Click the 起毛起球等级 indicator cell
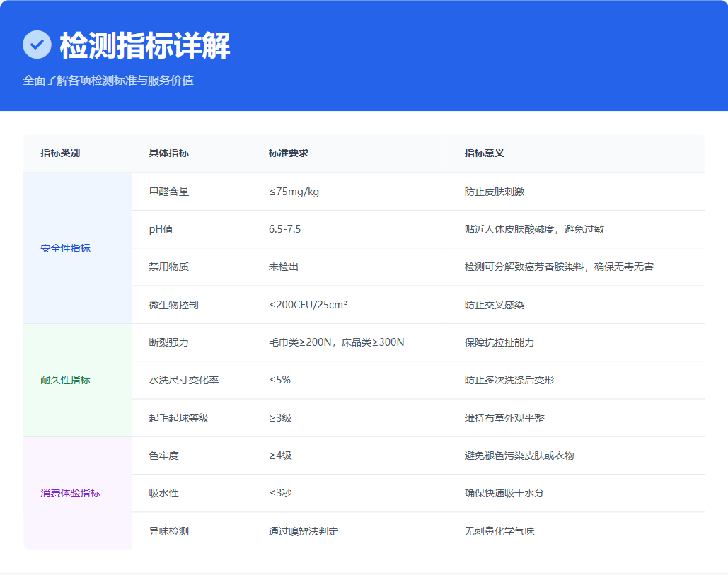This screenshot has height=575, width=728. click(x=178, y=418)
